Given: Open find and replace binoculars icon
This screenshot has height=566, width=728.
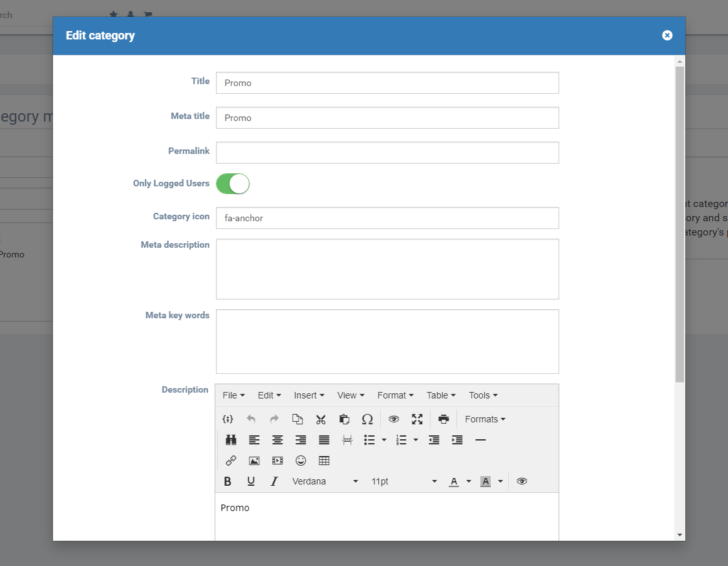Looking at the screenshot, I should coord(231,440).
